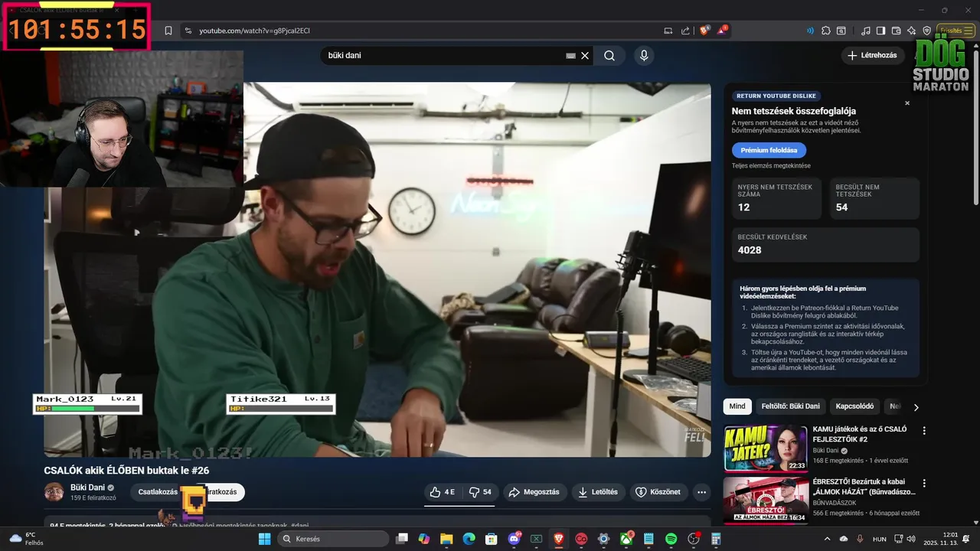
Task: Show more filter chips with right chevron
Action: coord(916,407)
